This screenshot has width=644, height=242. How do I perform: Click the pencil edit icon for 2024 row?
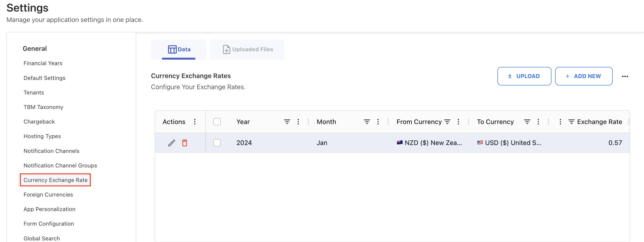[x=172, y=143]
